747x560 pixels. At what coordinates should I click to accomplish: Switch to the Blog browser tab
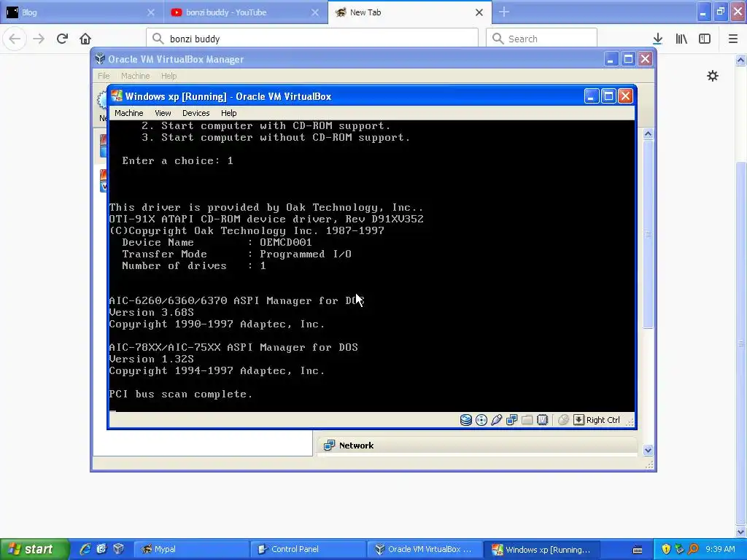pos(81,12)
